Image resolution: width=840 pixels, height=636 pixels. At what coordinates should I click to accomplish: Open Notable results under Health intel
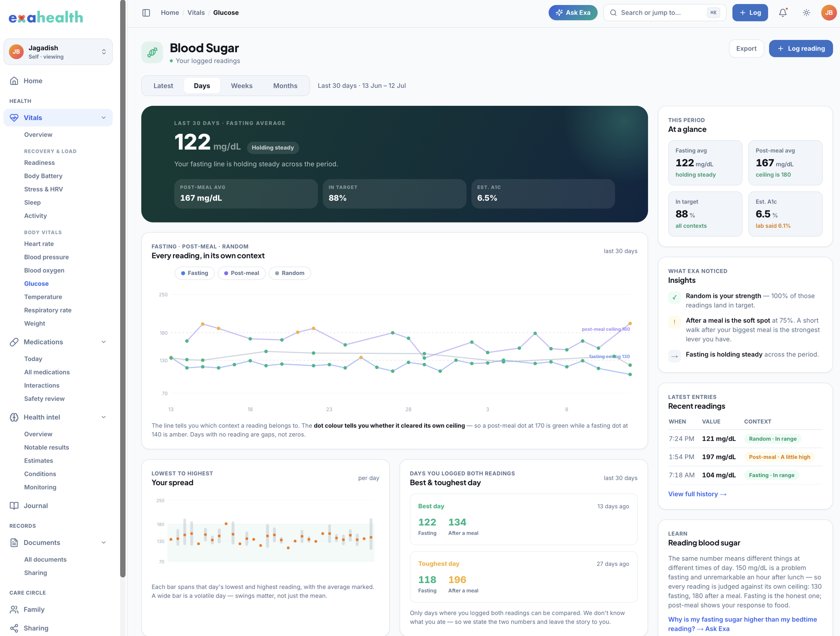(x=47, y=447)
